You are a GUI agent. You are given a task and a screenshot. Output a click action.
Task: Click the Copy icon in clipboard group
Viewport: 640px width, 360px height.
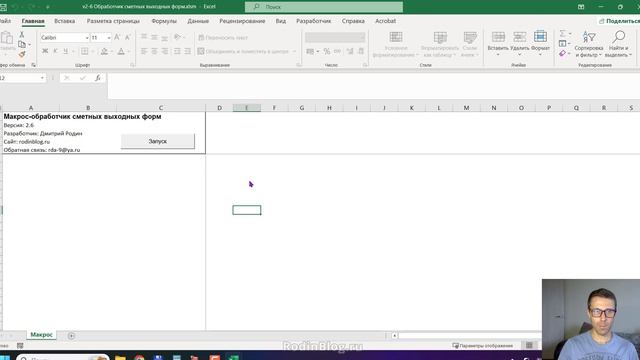(22, 44)
